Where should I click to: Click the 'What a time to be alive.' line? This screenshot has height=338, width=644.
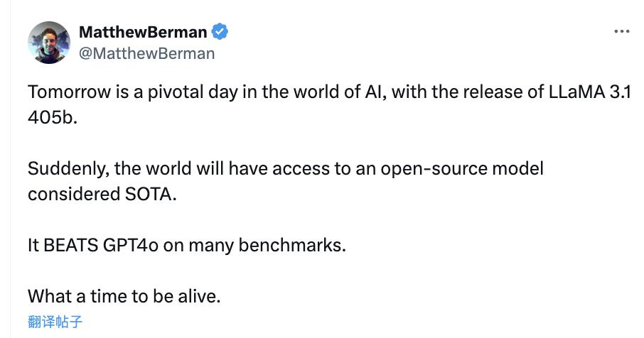pyautogui.click(x=124, y=296)
